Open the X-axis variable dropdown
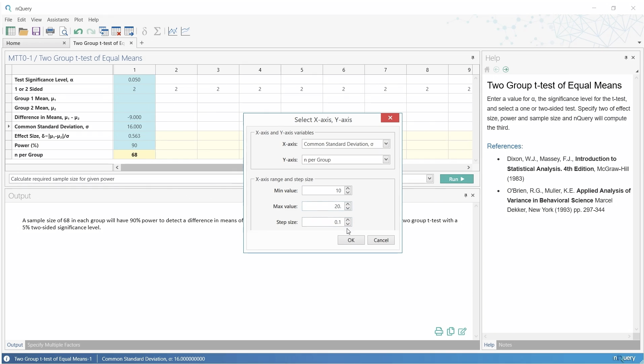Image resolution: width=644 pixels, height=364 pixels. tap(386, 144)
